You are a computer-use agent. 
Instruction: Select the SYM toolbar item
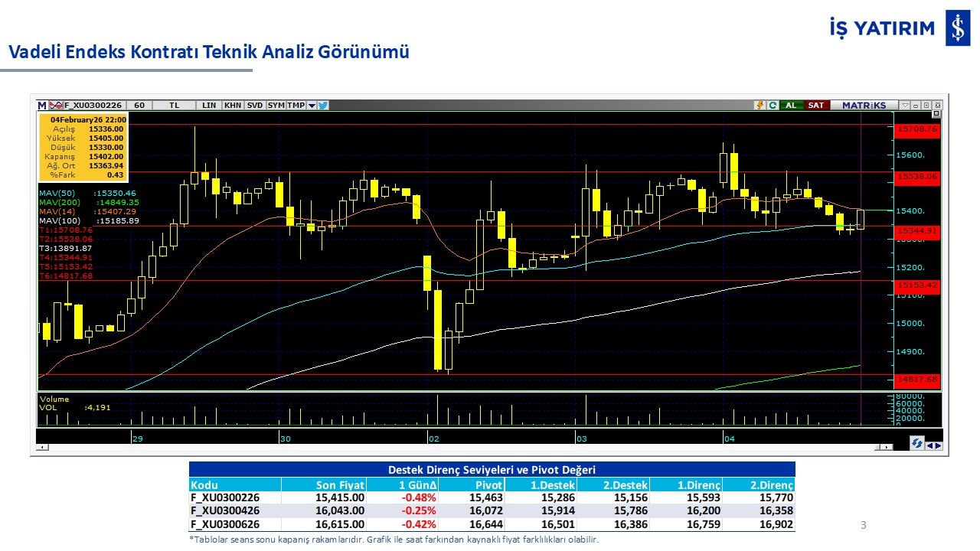pos(276,105)
